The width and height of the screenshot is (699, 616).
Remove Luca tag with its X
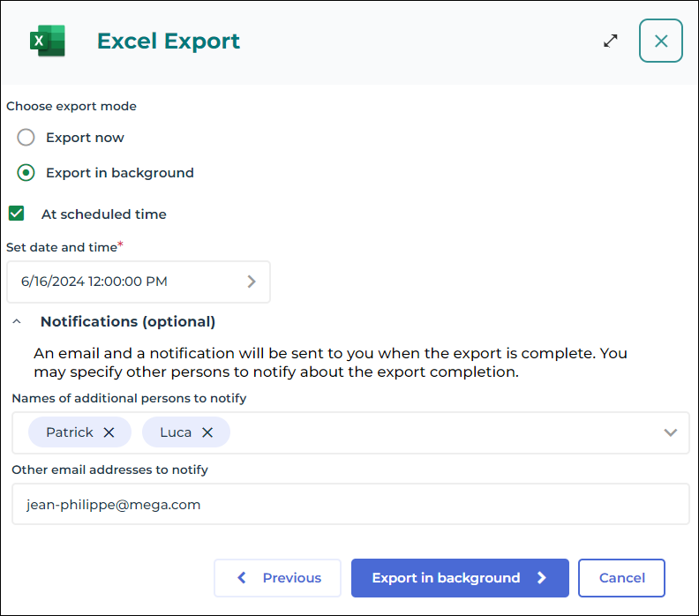pyautogui.click(x=207, y=432)
